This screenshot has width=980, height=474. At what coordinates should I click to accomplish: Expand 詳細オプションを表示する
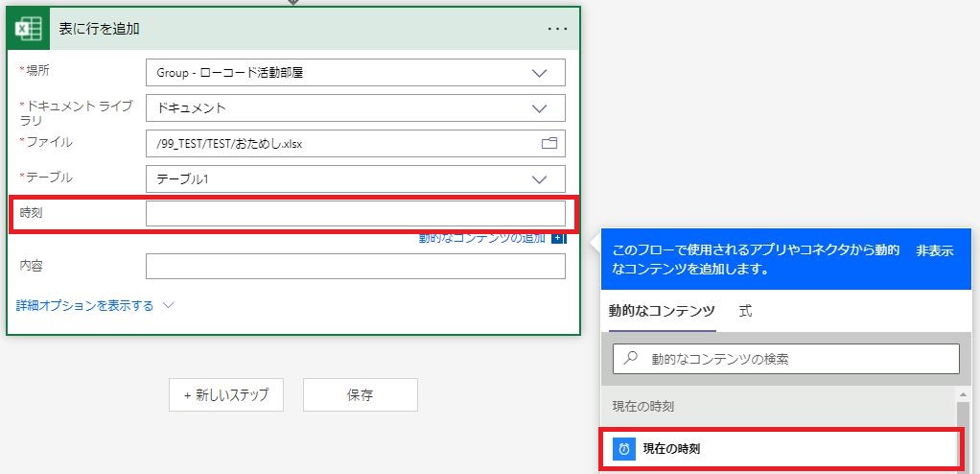click(x=95, y=306)
